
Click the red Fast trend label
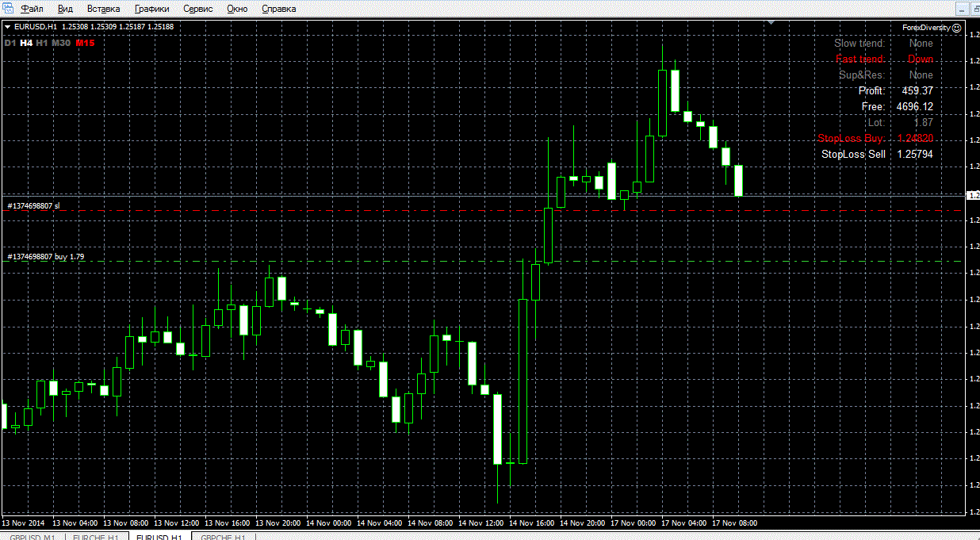860,59
